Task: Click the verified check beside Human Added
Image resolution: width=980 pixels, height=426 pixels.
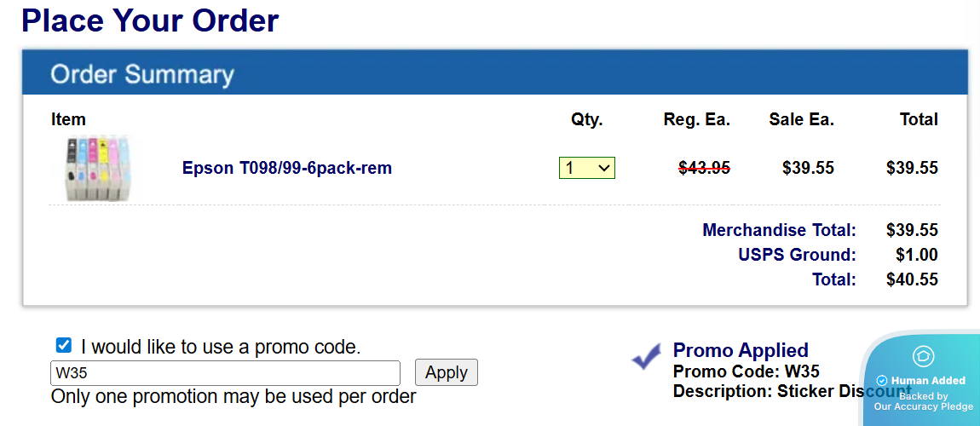Action: click(x=882, y=381)
